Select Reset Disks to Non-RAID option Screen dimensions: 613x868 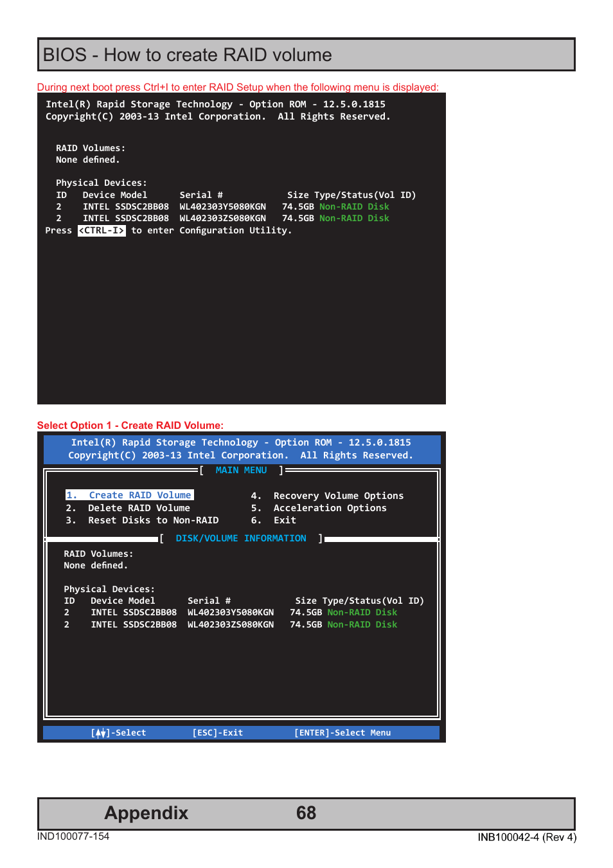point(142,520)
